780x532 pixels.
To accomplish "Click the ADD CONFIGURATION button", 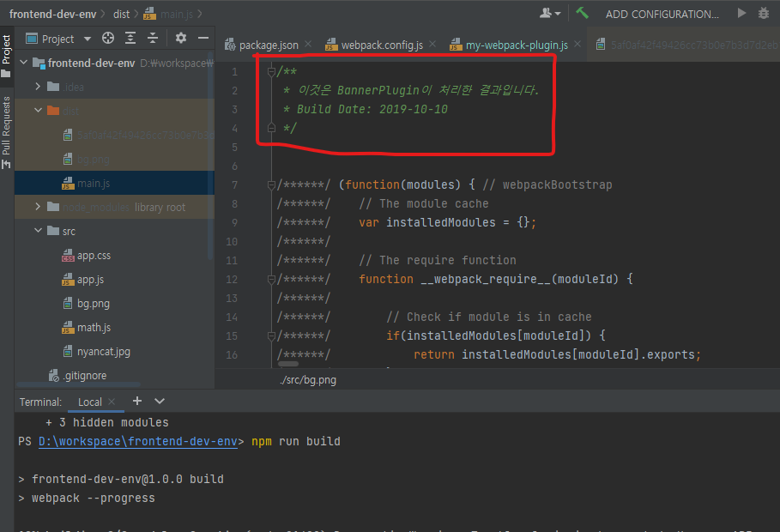I will point(662,15).
